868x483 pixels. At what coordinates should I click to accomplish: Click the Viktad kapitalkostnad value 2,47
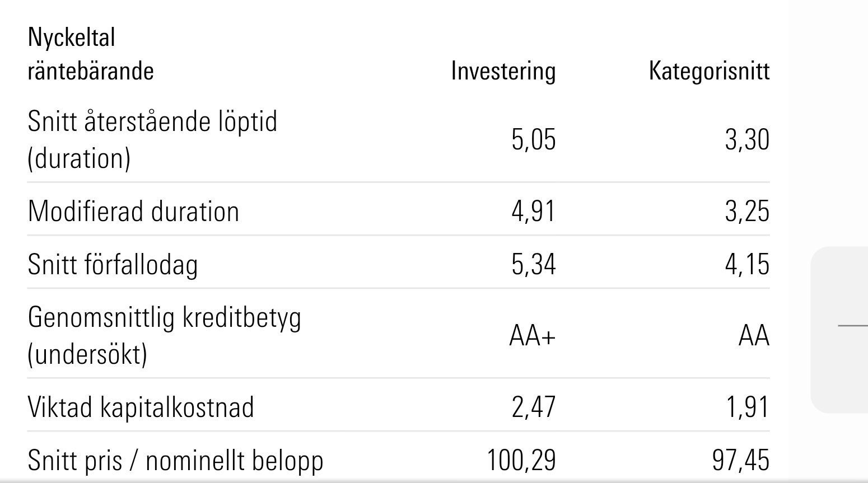click(533, 407)
